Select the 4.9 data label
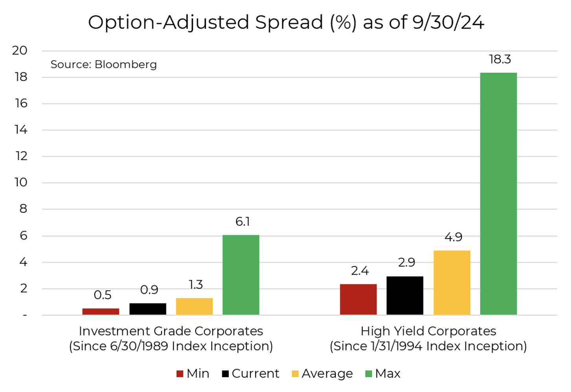571x392 pixels. tap(453, 237)
